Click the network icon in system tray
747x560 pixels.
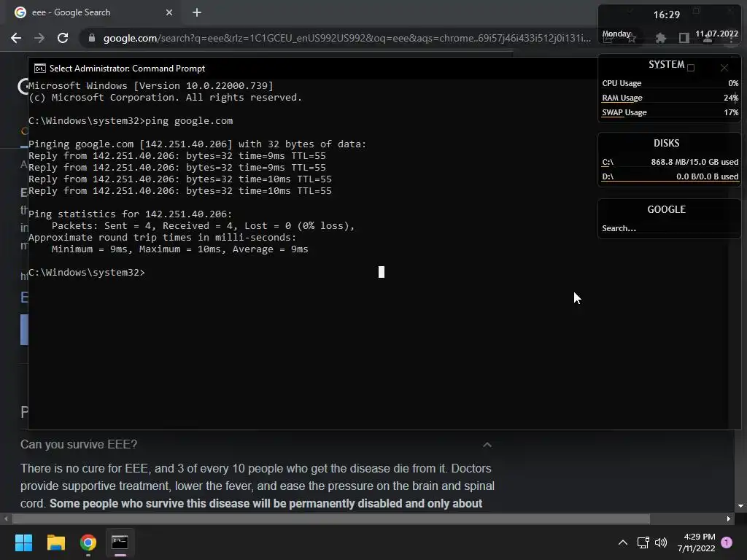pos(643,542)
